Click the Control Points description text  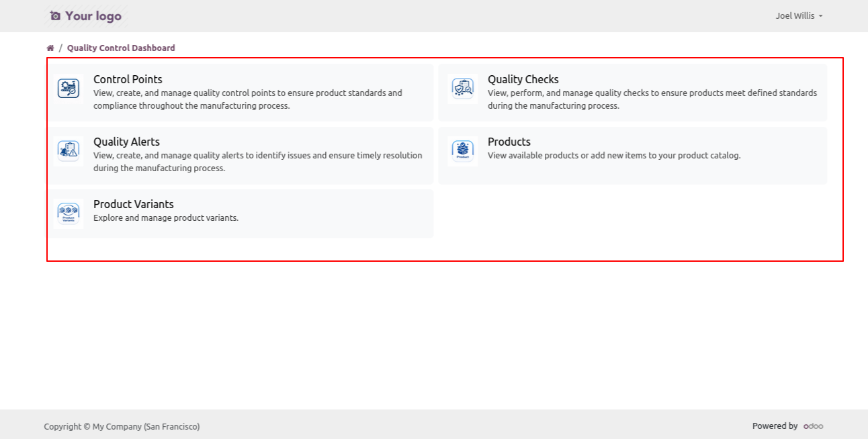247,99
